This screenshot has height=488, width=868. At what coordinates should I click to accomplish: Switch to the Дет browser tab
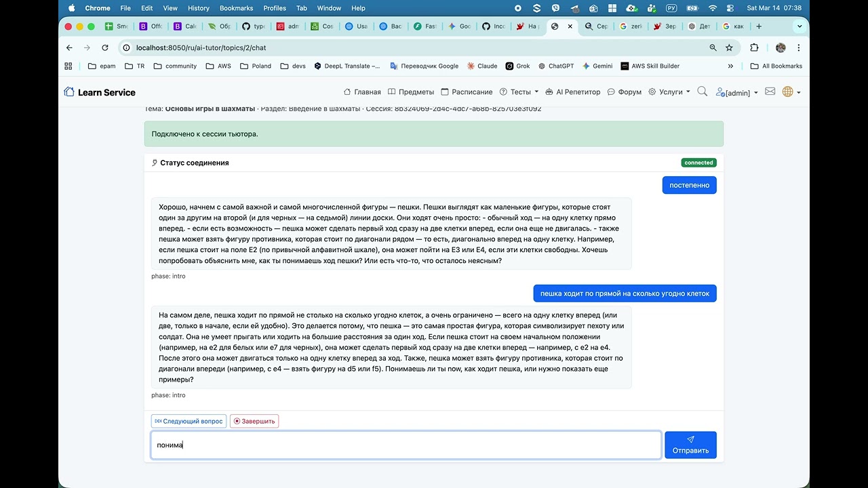coord(699,26)
